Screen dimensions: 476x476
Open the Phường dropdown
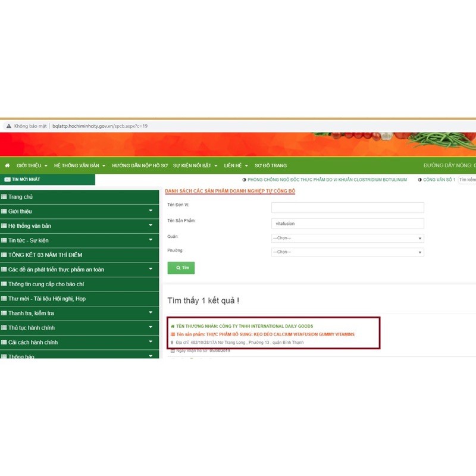tap(347, 252)
